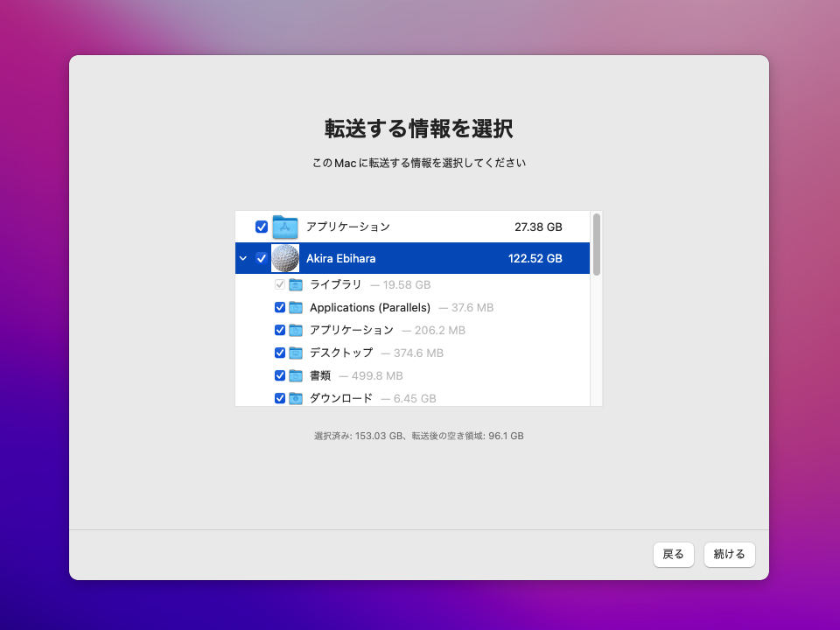The width and height of the screenshot is (840, 630).
Task: Uncheck the 27.38 GB アプリケーション checkbox
Action: pyautogui.click(x=262, y=227)
